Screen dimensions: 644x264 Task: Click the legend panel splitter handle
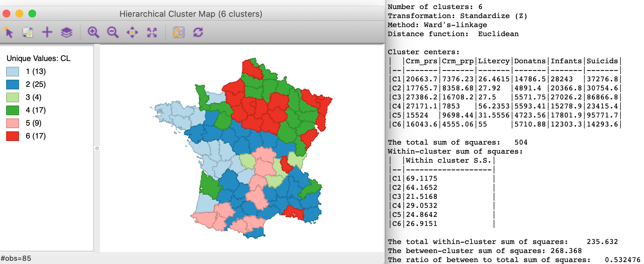click(x=97, y=148)
